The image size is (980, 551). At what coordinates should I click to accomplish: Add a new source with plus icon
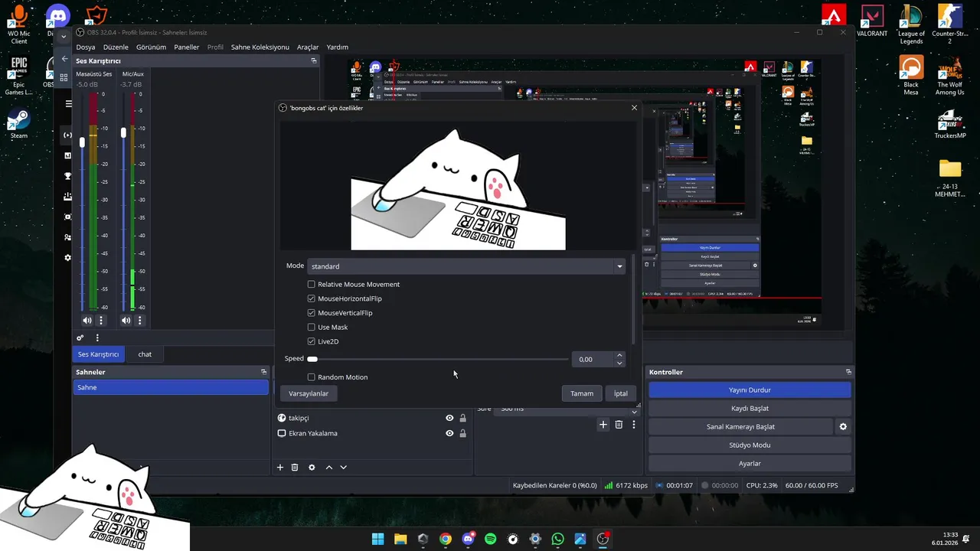[280, 467]
